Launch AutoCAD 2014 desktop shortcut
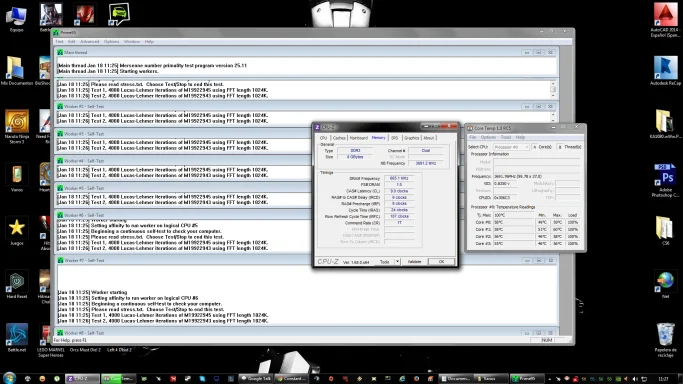 [x=665, y=20]
